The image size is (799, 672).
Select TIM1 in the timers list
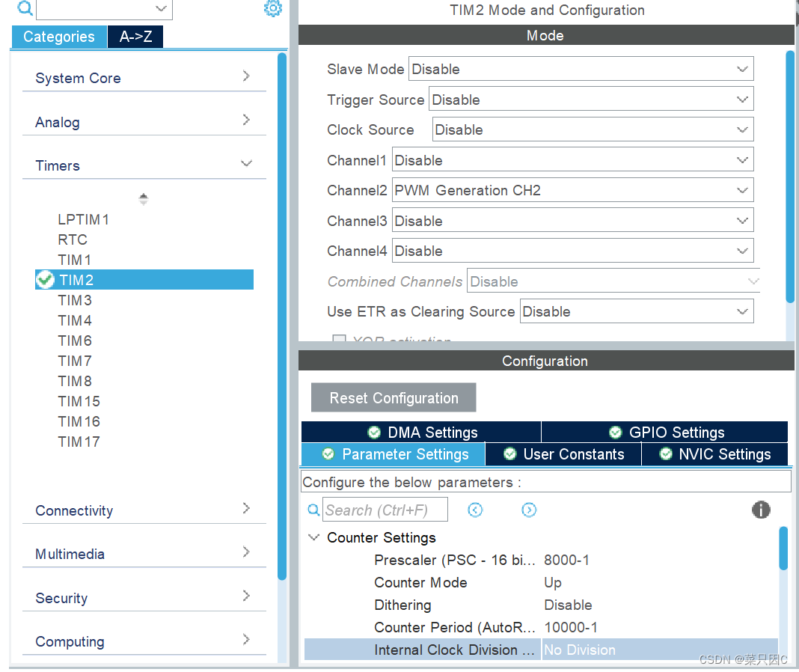coord(74,260)
